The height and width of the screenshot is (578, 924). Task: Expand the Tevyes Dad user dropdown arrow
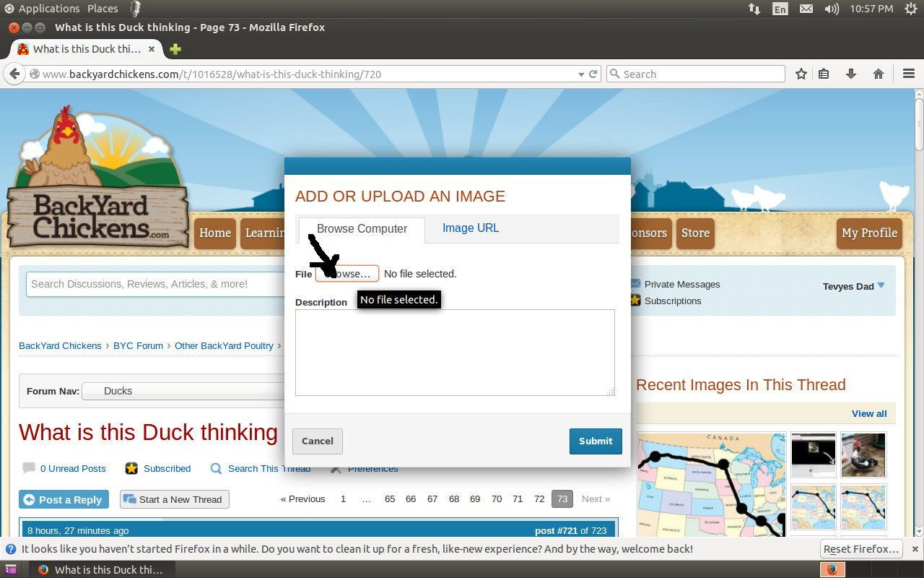tap(881, 285)
